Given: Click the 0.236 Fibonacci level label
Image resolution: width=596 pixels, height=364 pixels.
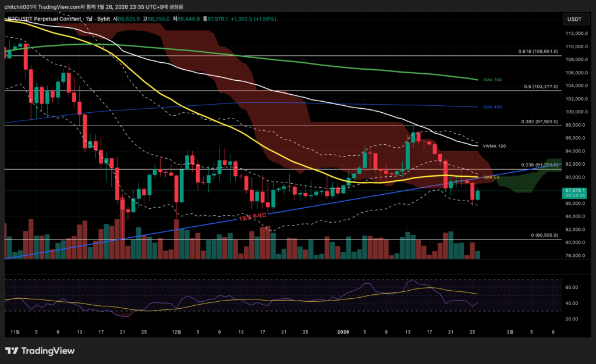Looking at the screenshot, I should click(538, 165).
